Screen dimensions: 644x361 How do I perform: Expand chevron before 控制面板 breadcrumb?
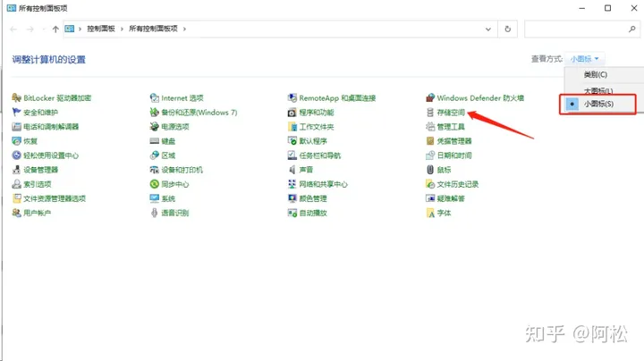[x=80, y=29]
